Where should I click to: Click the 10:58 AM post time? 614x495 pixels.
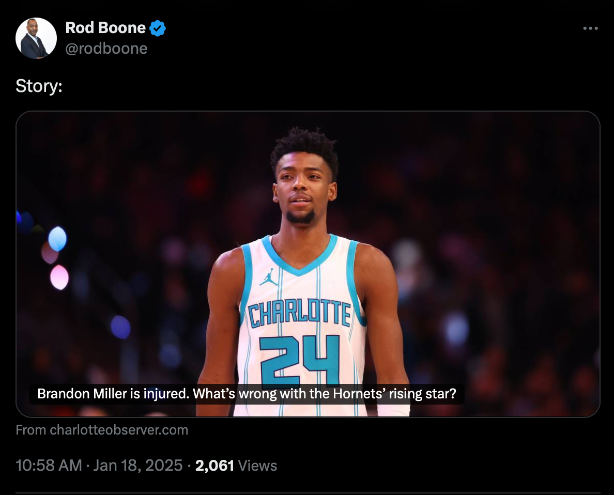point(50,466)
